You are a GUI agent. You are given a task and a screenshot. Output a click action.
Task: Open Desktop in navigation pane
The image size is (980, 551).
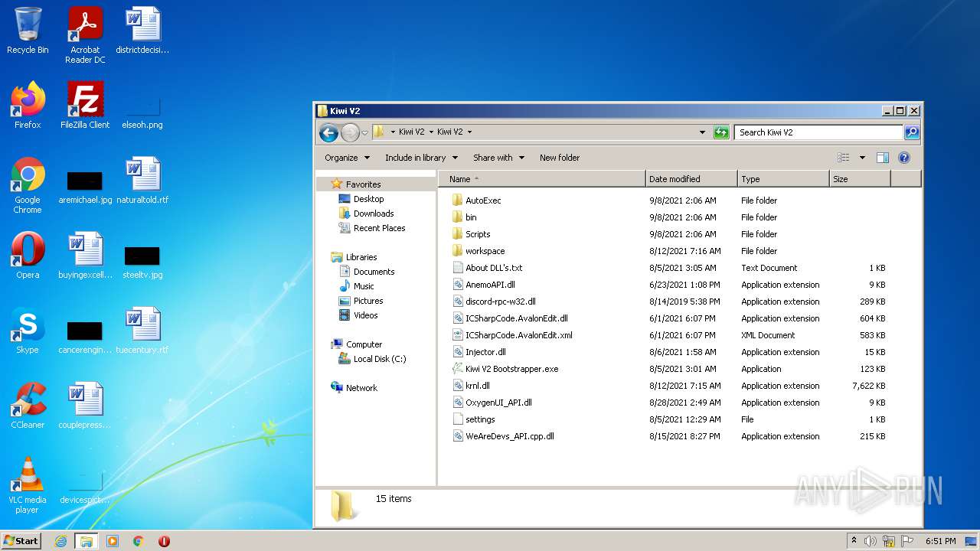coord(368,199)
